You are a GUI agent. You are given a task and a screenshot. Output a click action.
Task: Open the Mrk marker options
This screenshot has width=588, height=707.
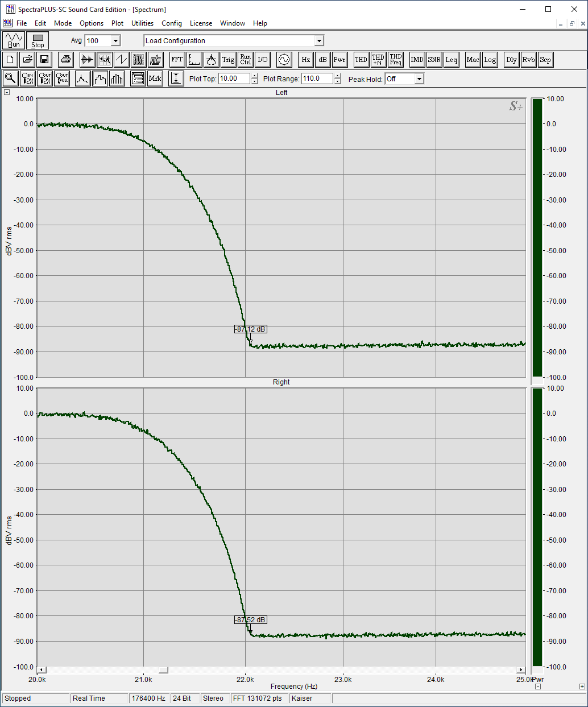pos(155,78)
